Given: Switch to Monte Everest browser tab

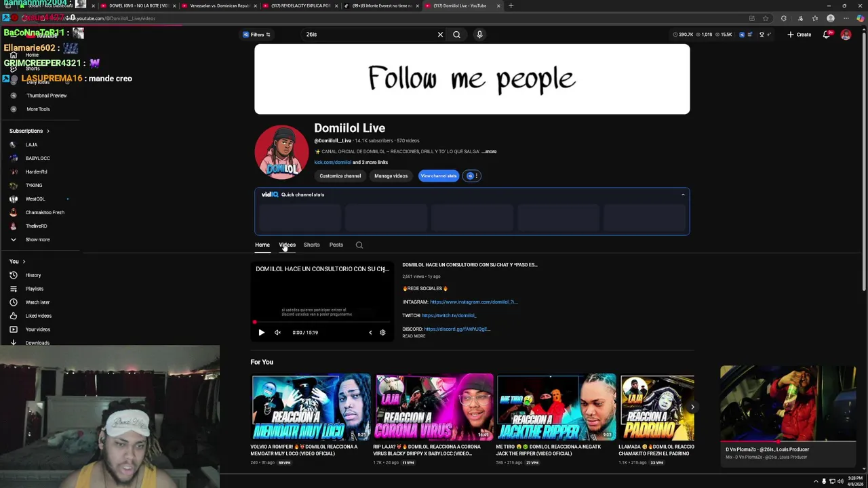Looking at the screenshot, I should point(380,5).
